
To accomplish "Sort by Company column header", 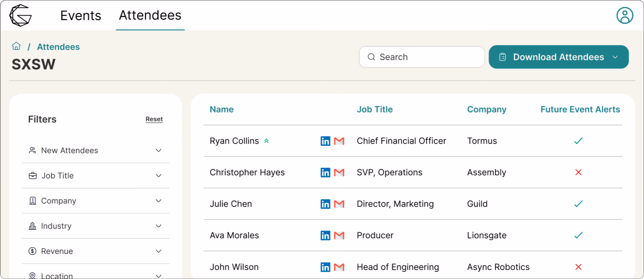I will [487, 110].
